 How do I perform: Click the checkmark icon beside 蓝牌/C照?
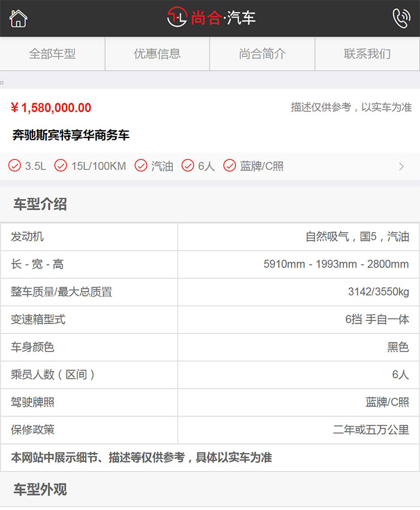(x=229, y=166)
